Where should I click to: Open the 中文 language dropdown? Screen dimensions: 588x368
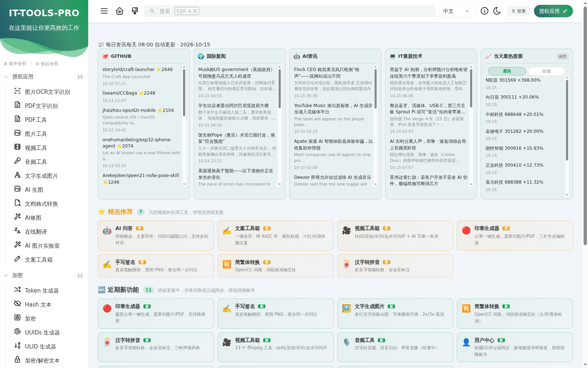456,11
